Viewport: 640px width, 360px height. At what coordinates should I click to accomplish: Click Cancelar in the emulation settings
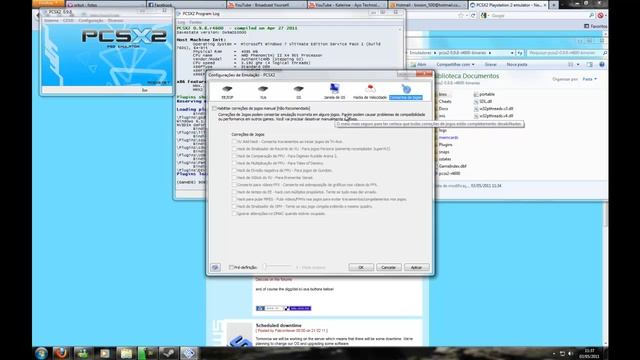(388, 267)
